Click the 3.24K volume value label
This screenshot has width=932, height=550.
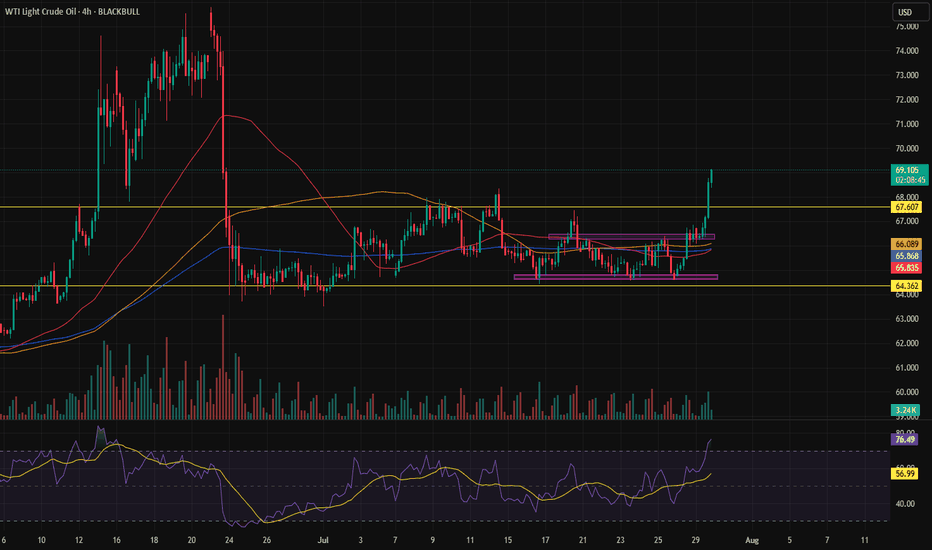[905, 410]
